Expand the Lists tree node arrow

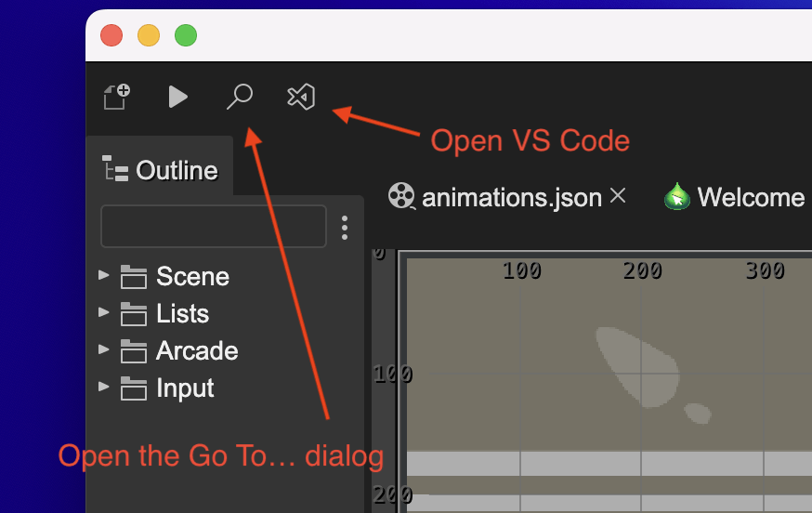click(103, 312)
